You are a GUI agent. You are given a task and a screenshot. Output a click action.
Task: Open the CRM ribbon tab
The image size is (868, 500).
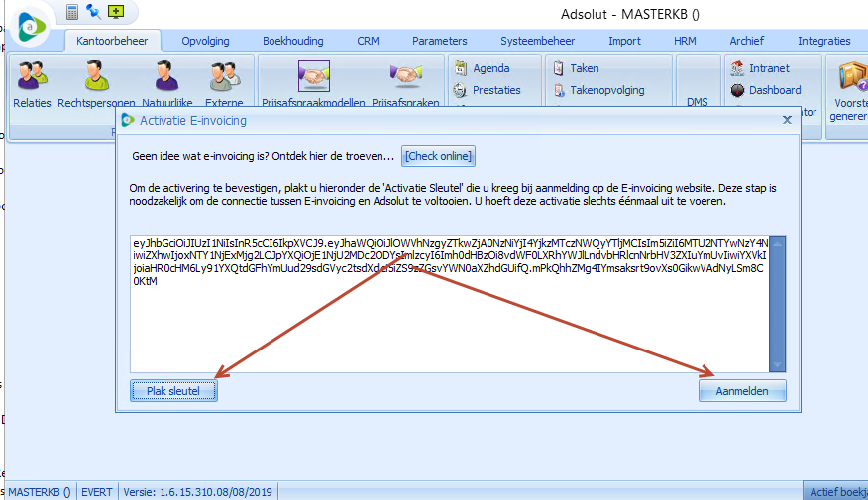pos(368,41)
